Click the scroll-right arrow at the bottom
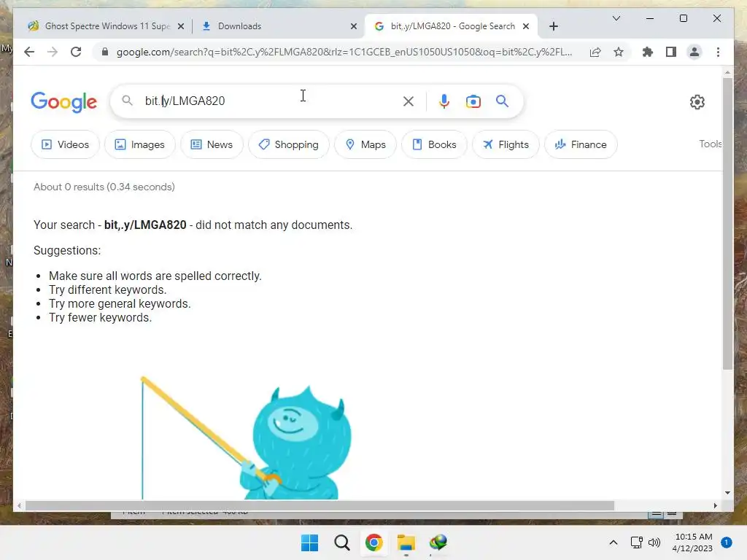747x560 pixels. 715,506
